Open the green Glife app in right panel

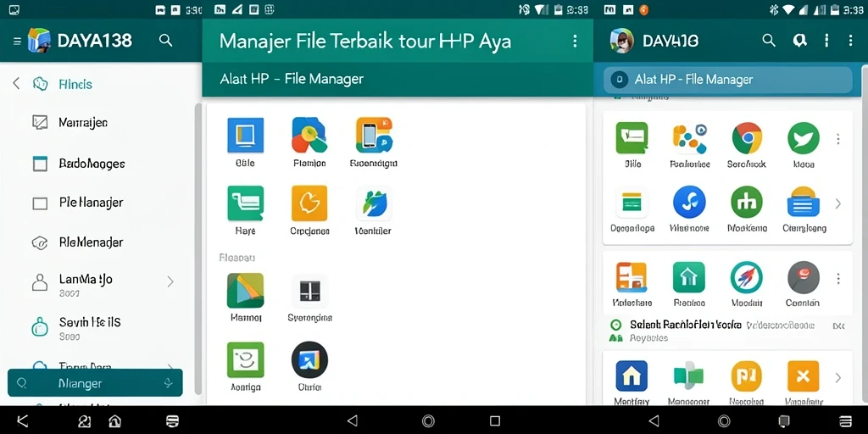point(632,138)
